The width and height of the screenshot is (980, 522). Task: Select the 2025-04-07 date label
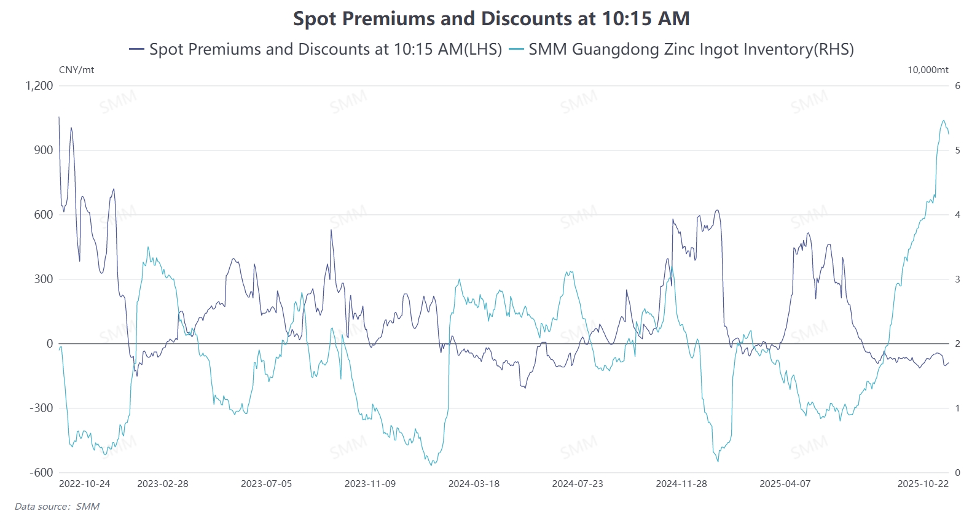pos(785,484)
